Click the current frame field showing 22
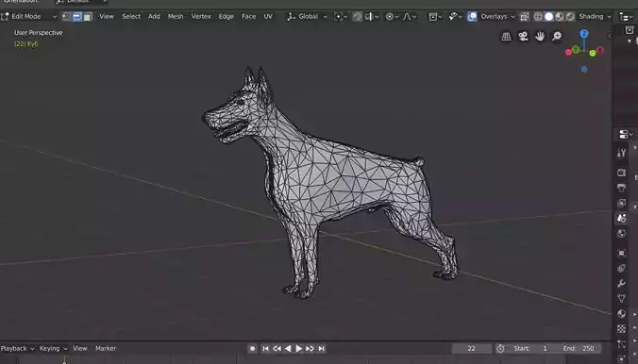This screenshot has width=638, height=364. tap(471, 349)
